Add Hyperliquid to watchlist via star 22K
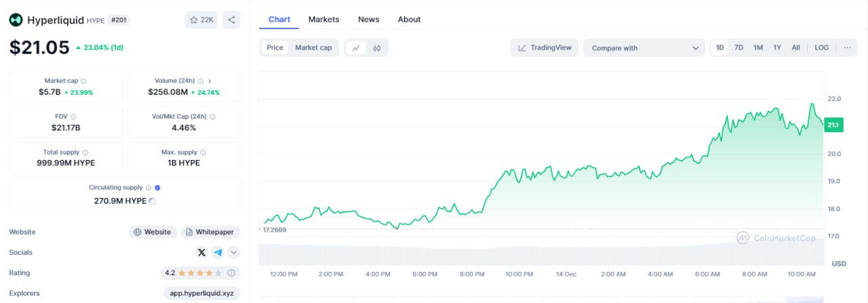 (x=201, y=20)
